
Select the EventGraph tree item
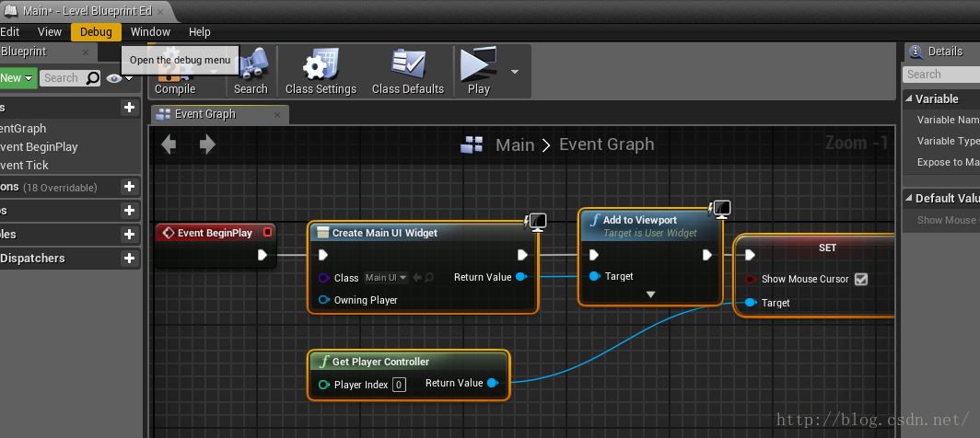click(x=24, y=128)
